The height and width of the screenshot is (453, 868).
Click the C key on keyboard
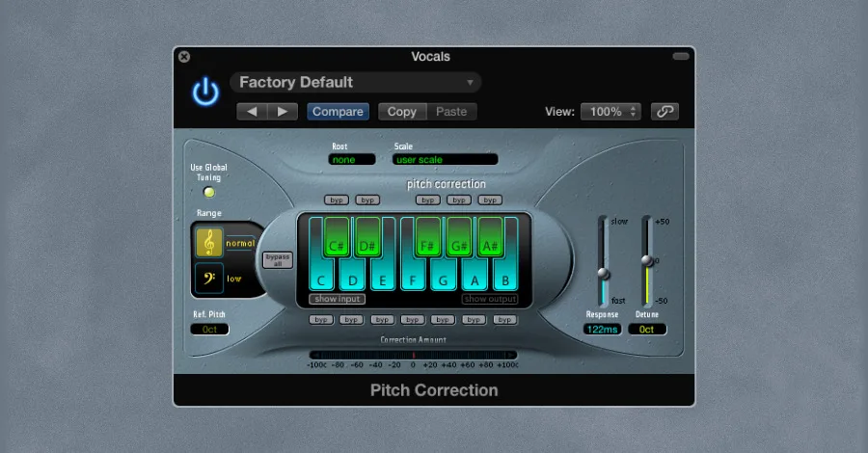click(321, 277)
